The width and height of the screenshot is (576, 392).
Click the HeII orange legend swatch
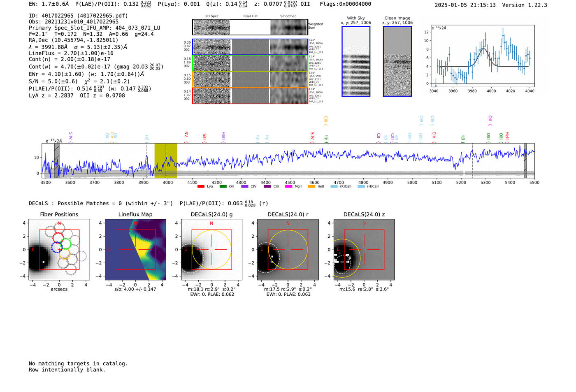click(311, 186)
